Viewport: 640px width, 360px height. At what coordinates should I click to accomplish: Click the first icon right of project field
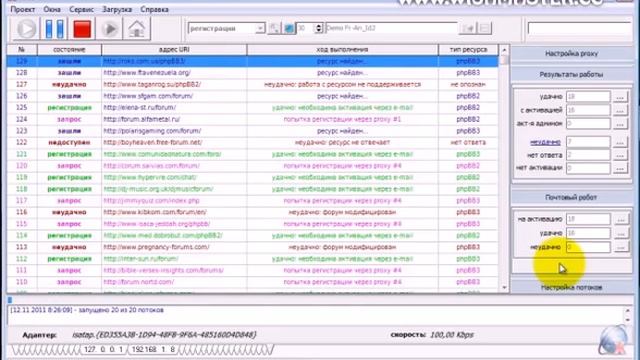[x=468, y=28]
